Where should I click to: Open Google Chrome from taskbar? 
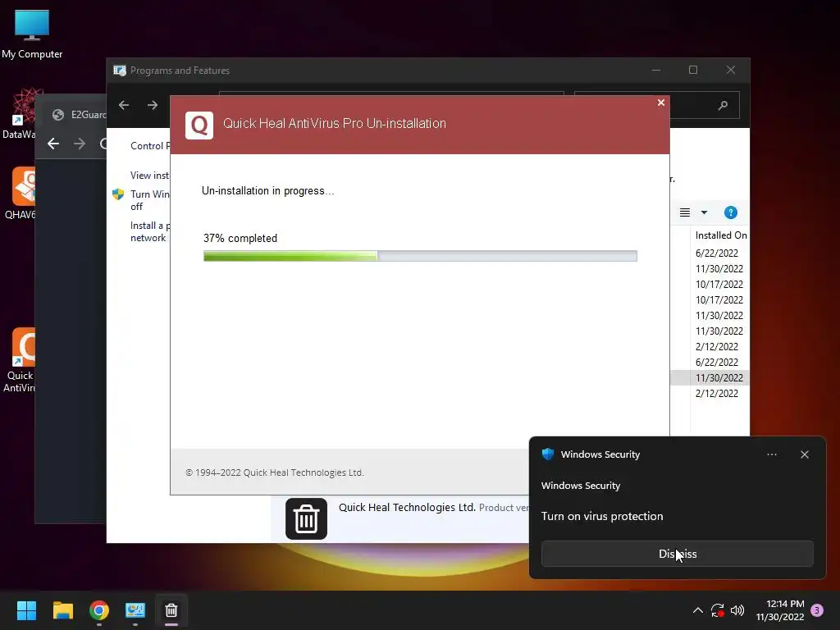99,610
